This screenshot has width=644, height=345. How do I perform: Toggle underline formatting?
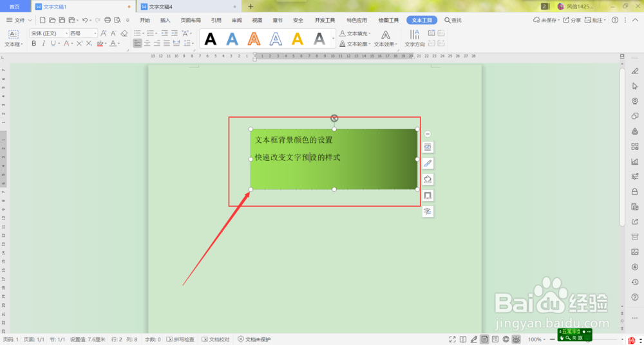click(x=53, y=43)
